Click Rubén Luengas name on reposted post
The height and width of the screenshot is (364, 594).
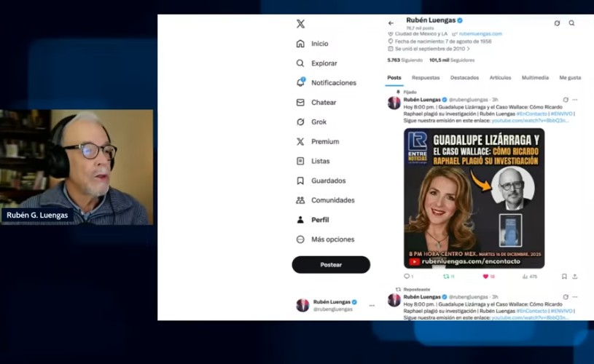click(422, 297)
